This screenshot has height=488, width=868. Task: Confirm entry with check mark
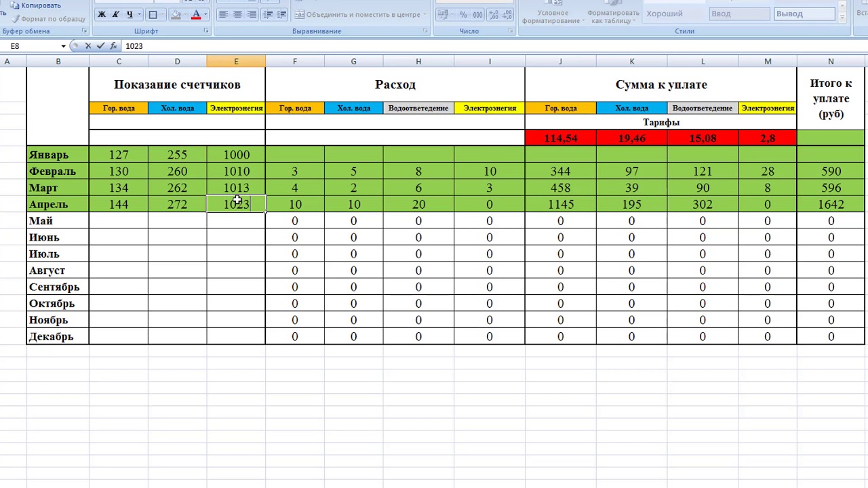[x=100, y=46]
